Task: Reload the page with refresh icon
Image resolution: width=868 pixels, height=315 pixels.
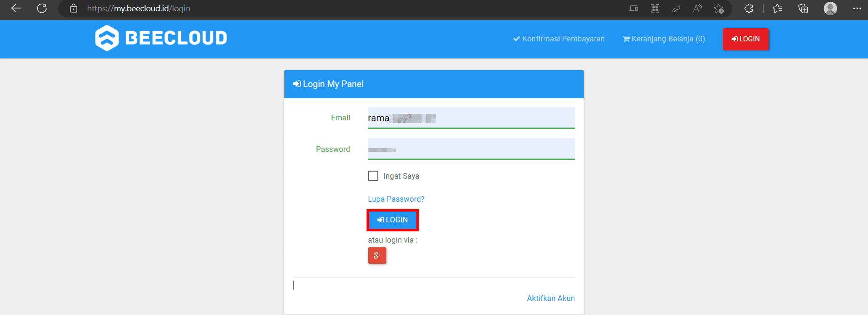Action: point(42,8)
